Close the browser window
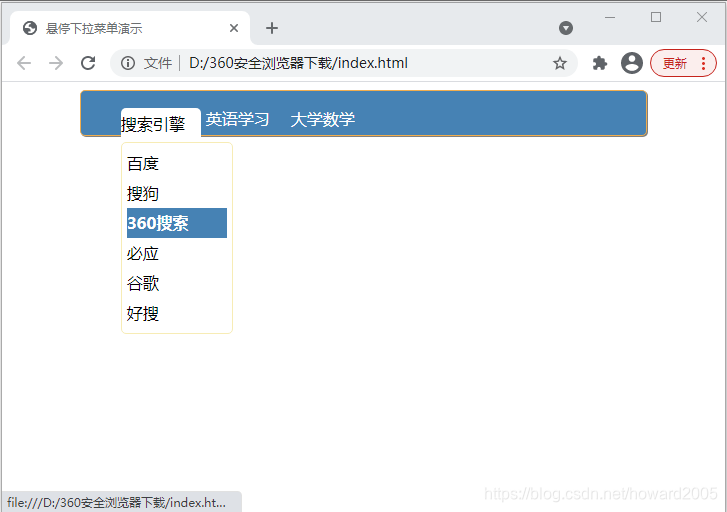Image resolution: width=727 pixels, height=512 pixels. coord(701,18)
